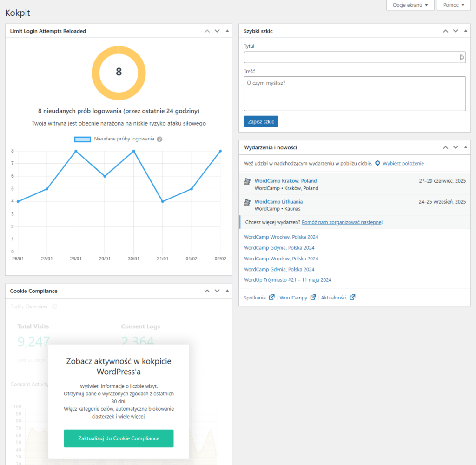476x465 pixels.
Task: Open the WordCamp Kraków, Poland link
Action: 285,181
